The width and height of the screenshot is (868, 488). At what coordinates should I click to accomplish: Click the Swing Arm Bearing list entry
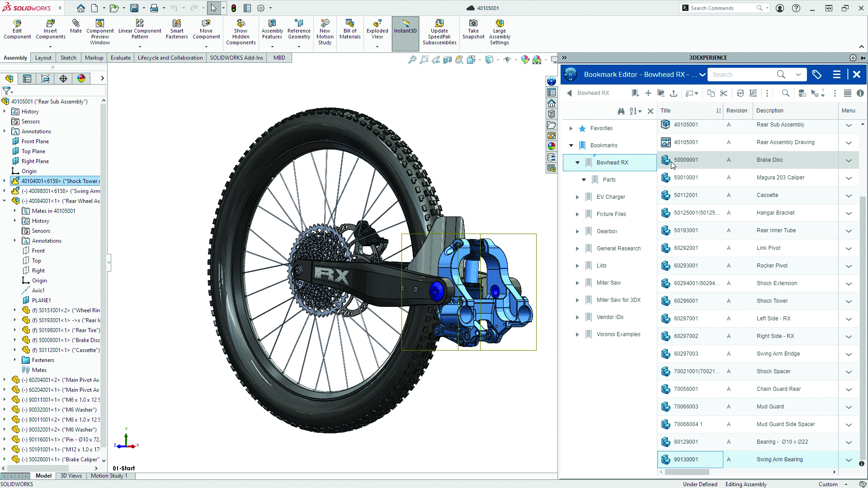point(757,459)
